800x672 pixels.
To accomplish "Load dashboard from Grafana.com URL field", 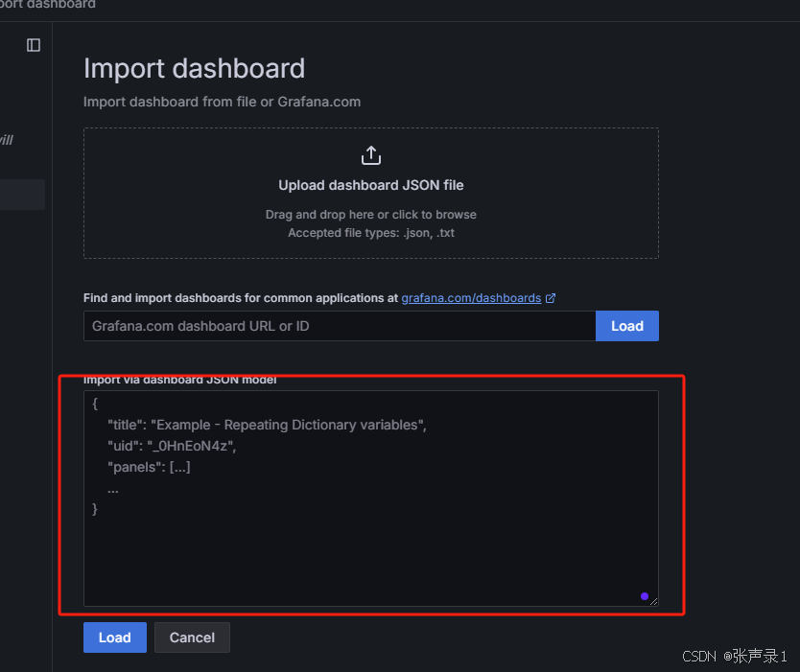I will [x=627, y=326].
